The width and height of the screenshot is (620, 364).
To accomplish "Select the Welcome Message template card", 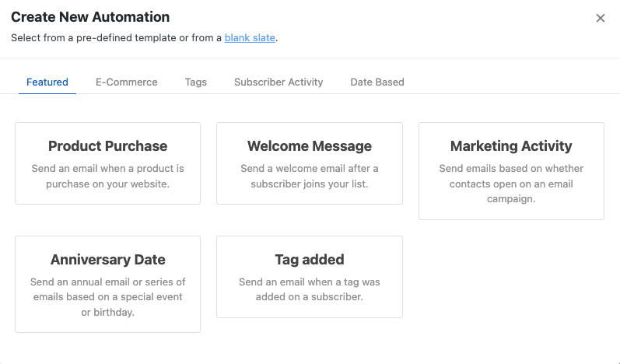I will pyautogui.click(x=310, y=163).
